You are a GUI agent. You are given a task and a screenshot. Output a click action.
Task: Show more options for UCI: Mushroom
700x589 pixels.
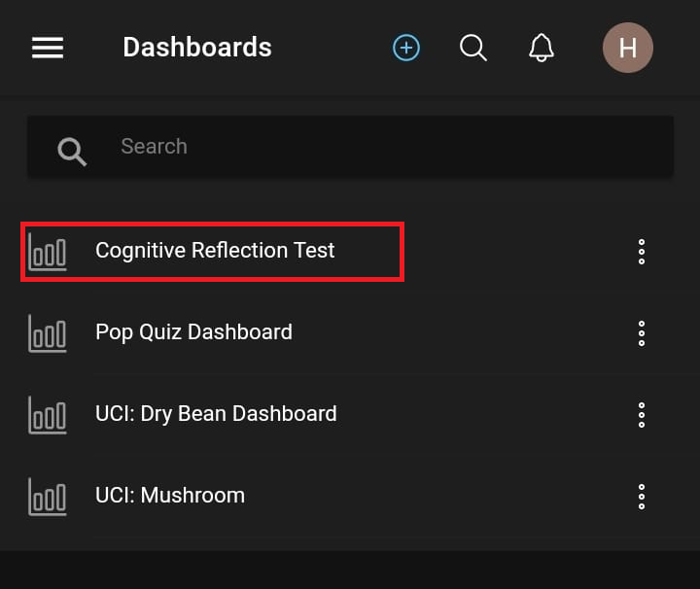[x=642, y=496]
